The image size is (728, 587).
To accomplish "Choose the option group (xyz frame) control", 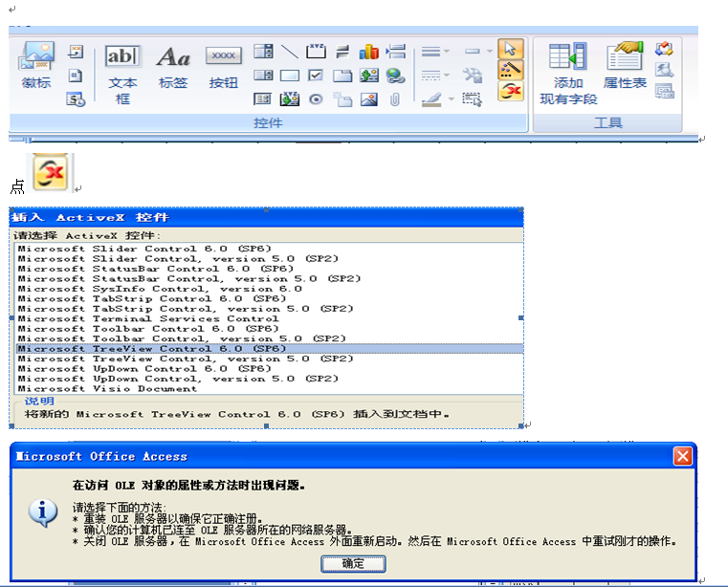I will 317,51.
